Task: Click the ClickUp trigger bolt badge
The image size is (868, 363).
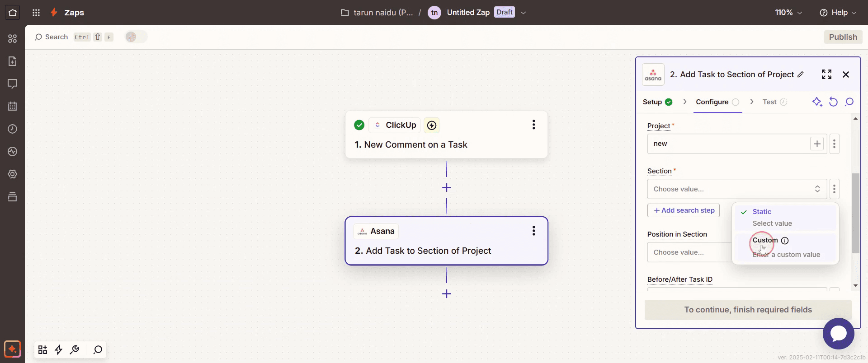Action: coord(432,125)
